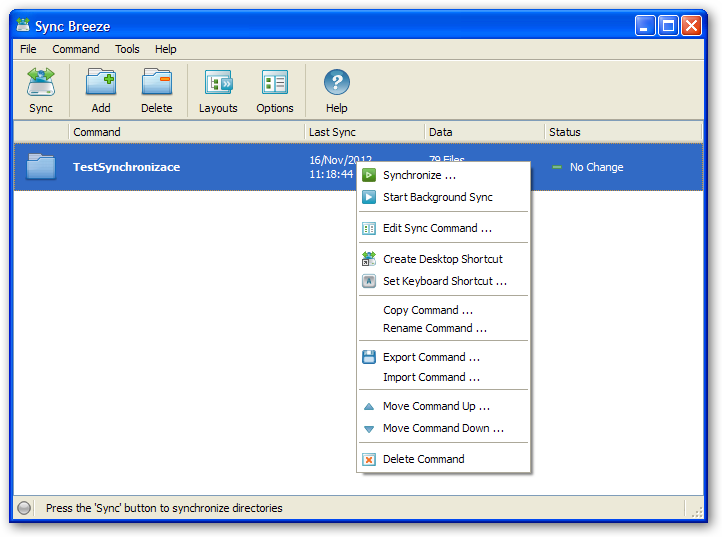Click the gray status bar indicator circle
Viewport: 722px width, 537px height.
tap(24, 508)
